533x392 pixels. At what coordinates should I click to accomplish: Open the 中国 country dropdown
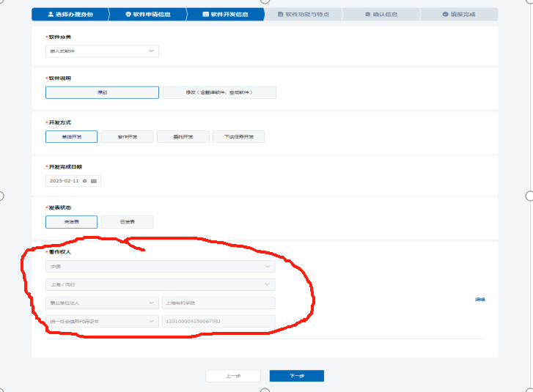click(x=160, y=267)
